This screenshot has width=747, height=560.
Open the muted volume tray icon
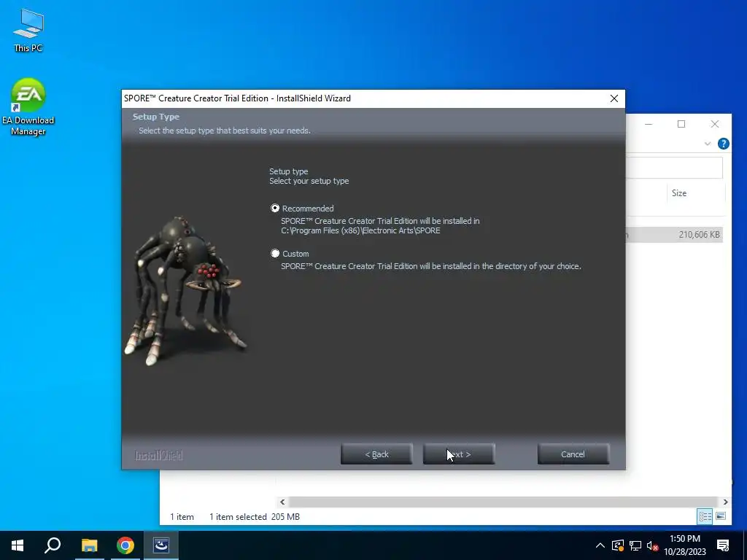click(652, 545)
